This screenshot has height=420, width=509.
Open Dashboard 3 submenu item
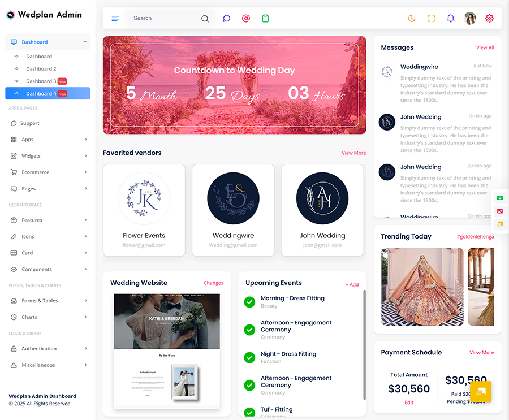(x=46, y=81)
